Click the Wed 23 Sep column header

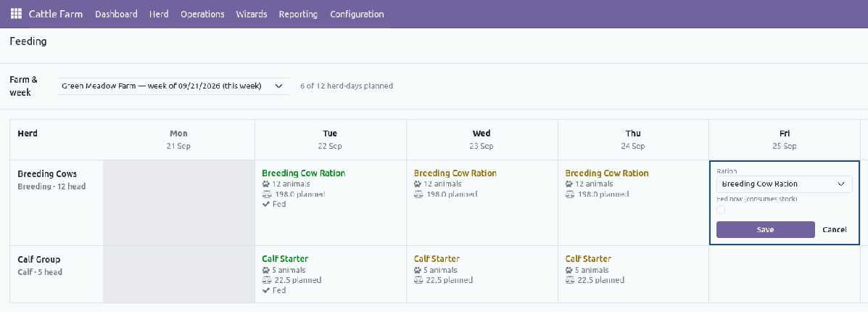(x=481, y=139)
